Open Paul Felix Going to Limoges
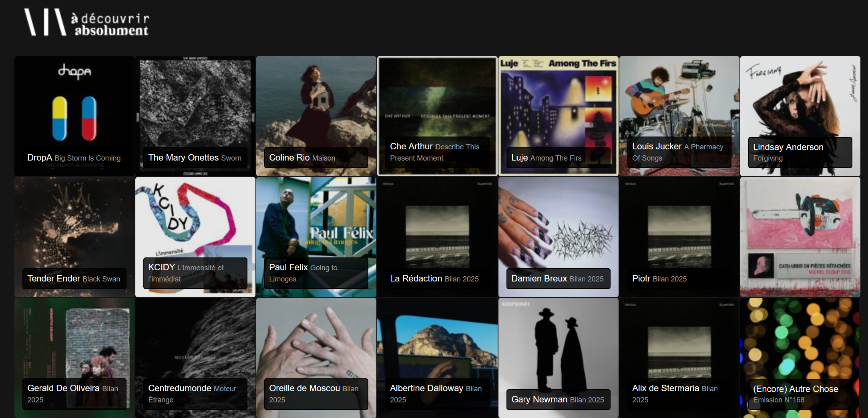 point(316,237)
